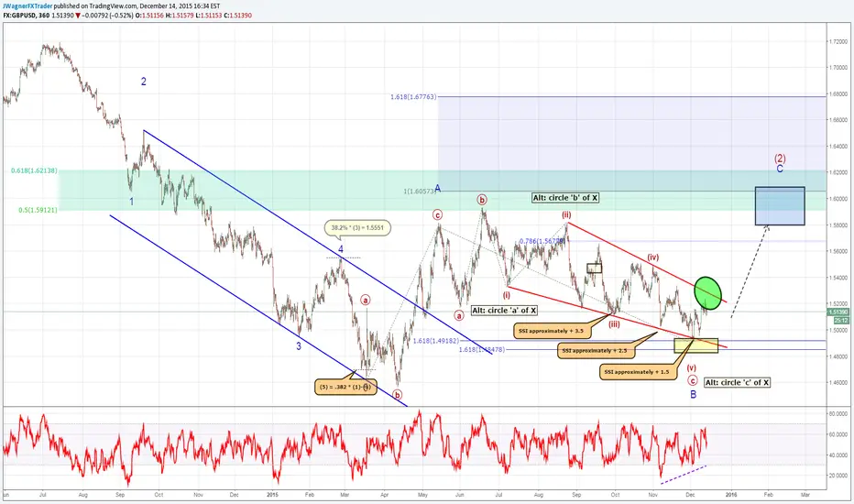Click the 20.0000 oscillator axis label
The image size is (854, 504).
tap(838, 476)
